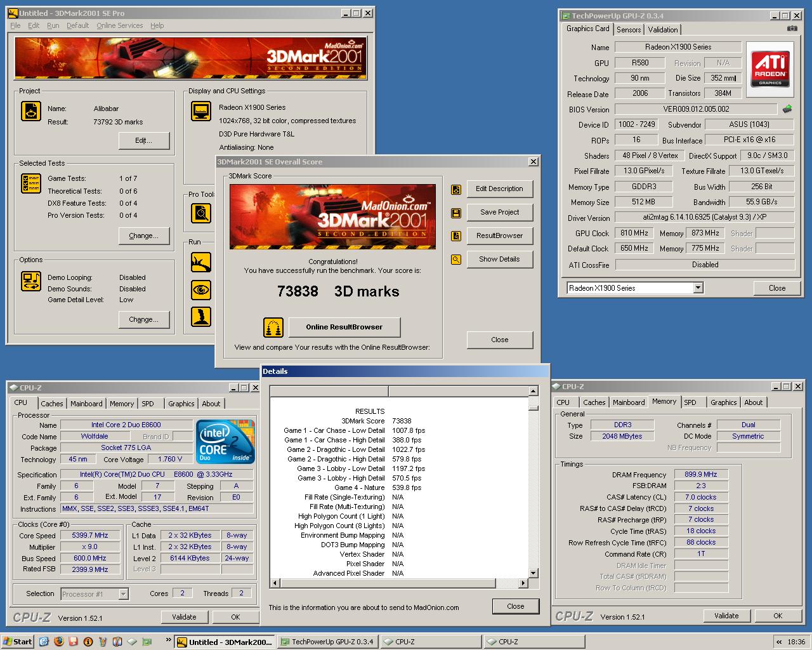Click the DRAM Frequency 899.9 MHz value
The width and height of the screenshot is (812, 650).
700,475
